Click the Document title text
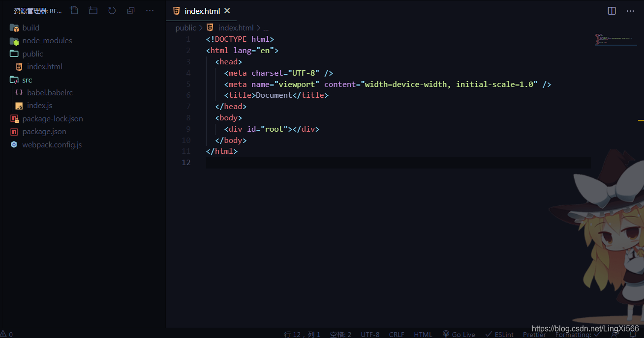The width and height of the screenshot is (644, 338). pyautogui.click(x=274, y=95)
